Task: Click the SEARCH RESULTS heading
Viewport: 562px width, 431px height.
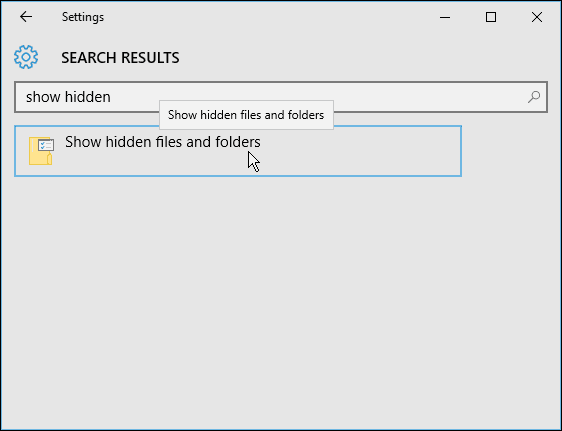Action: point(120,58)
